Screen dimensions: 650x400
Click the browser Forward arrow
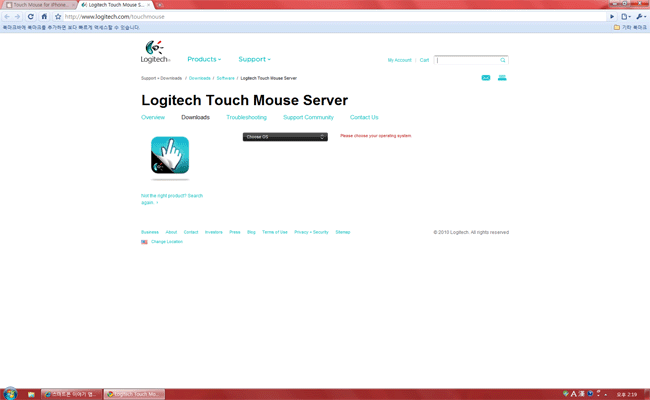pos(17,17)
